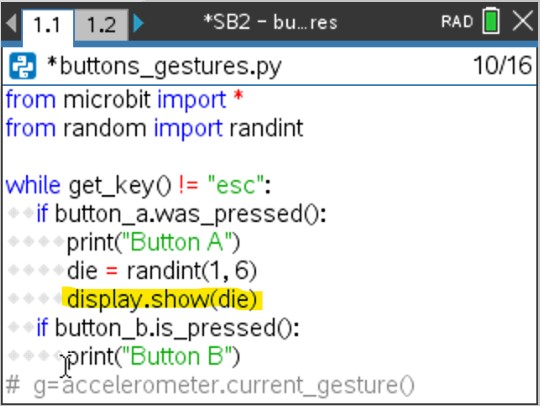Click the buttons_gestures.py file name
Screen dimensions: 540x406
tap(164, 66)
